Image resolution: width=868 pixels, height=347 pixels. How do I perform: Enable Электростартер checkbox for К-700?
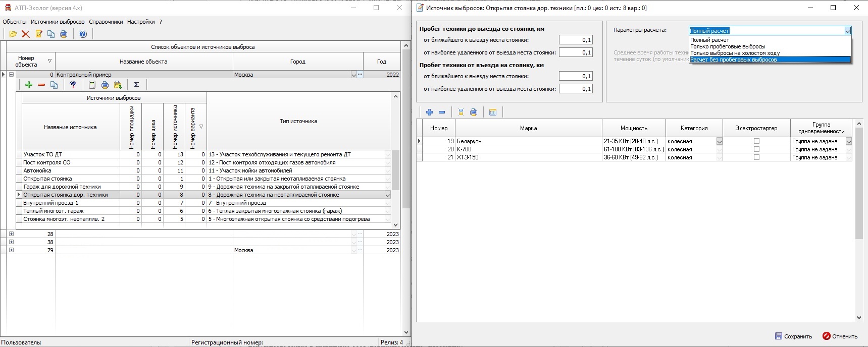756,149
